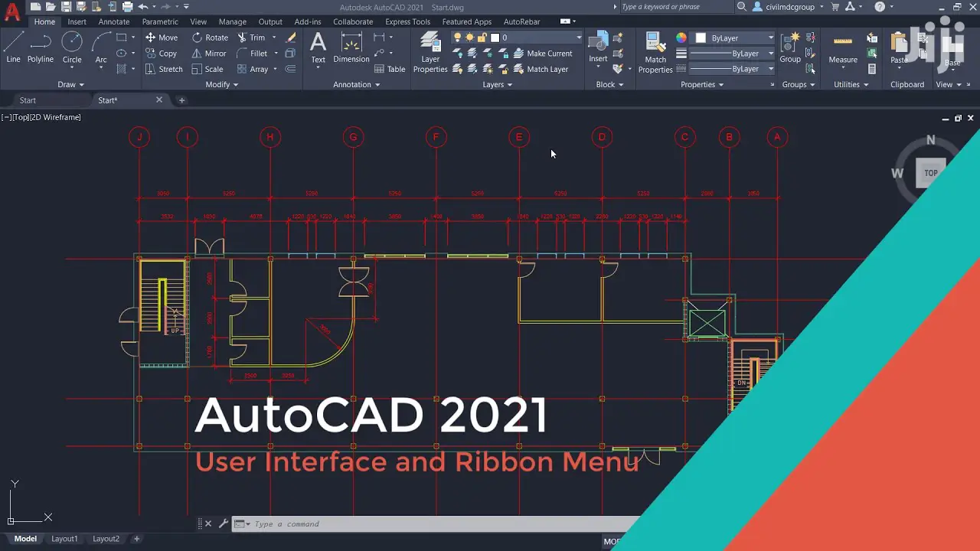
Task: Click the Dimension tool
Action: coord(351,47)
